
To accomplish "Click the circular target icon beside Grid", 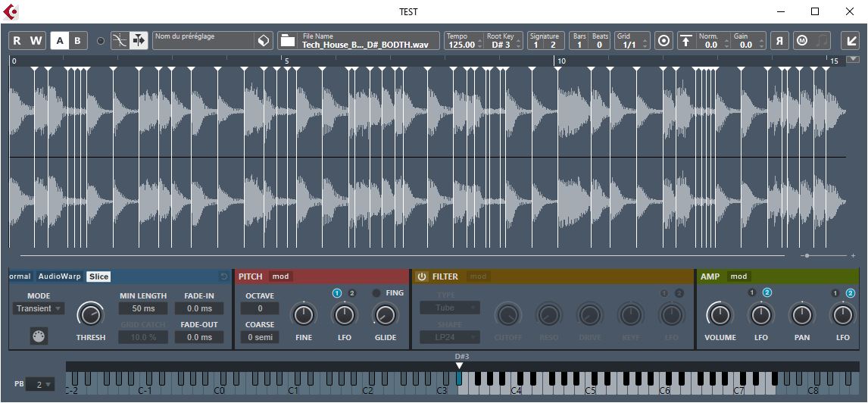I will [x=663, y=41].
